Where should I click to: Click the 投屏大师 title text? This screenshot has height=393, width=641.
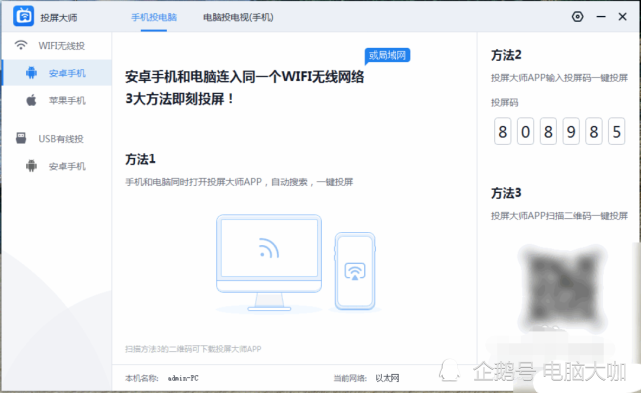(x=58, y=18)
